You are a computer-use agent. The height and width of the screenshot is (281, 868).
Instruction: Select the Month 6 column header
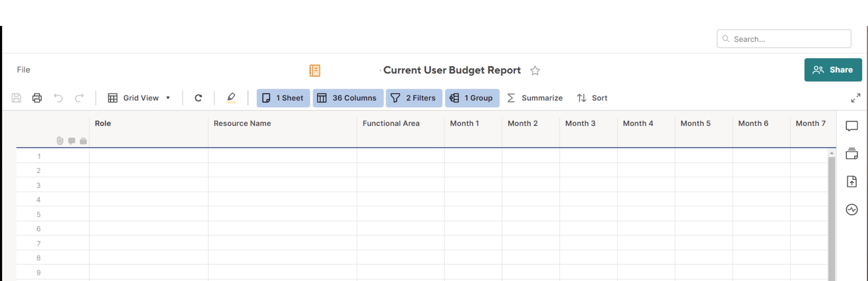[761, 132]
